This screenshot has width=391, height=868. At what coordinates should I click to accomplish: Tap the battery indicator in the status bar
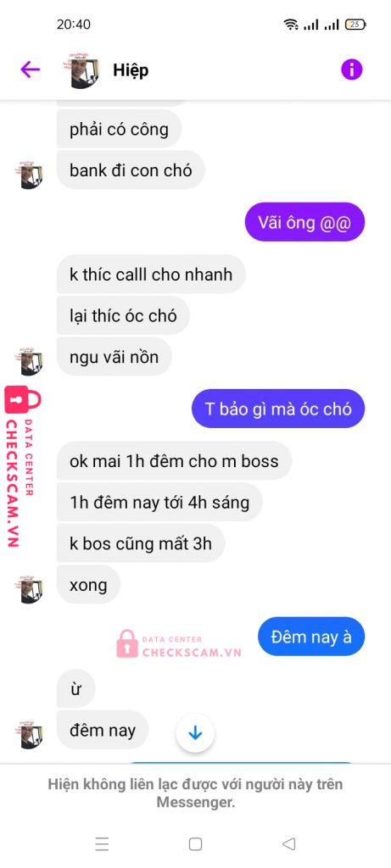click(x=355, y=25)
